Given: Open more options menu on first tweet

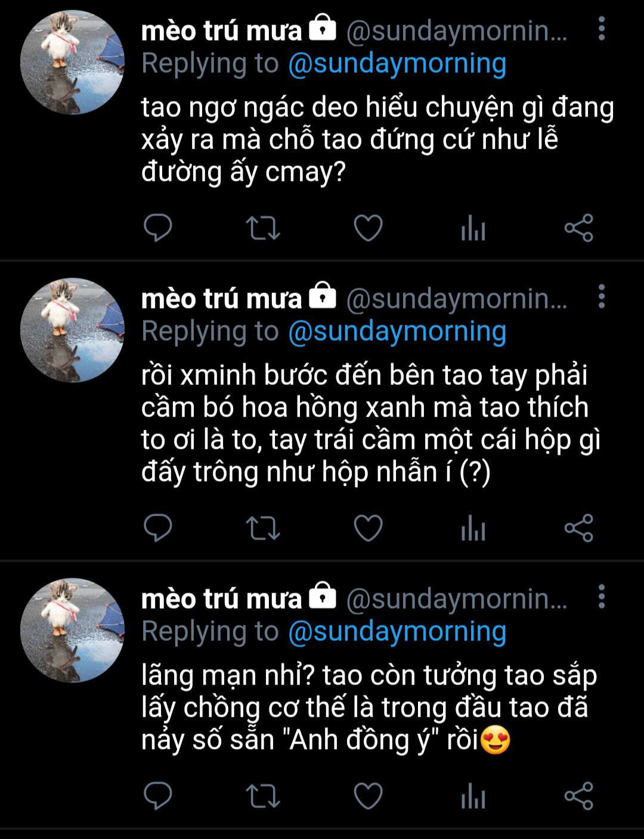Looking at the screenshot, I should click(x=601, y=29).
